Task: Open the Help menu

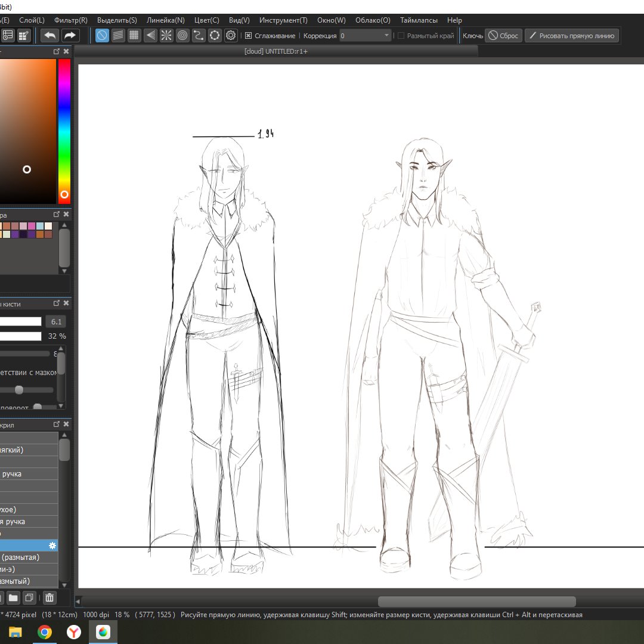Action: tap(454, 20)
